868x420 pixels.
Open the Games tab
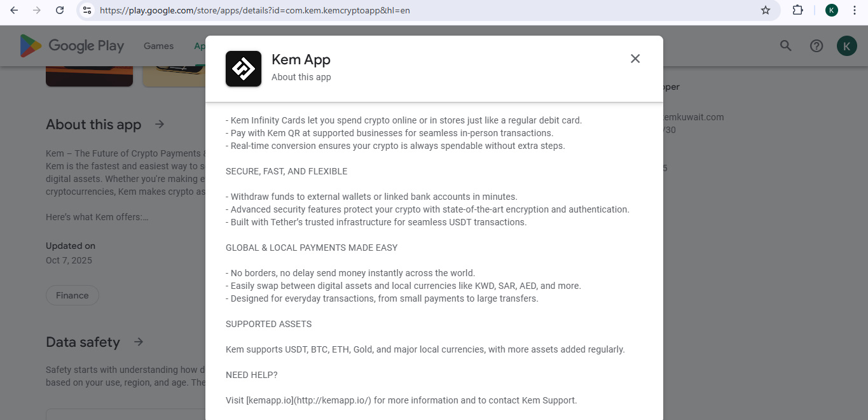(158, 46)
